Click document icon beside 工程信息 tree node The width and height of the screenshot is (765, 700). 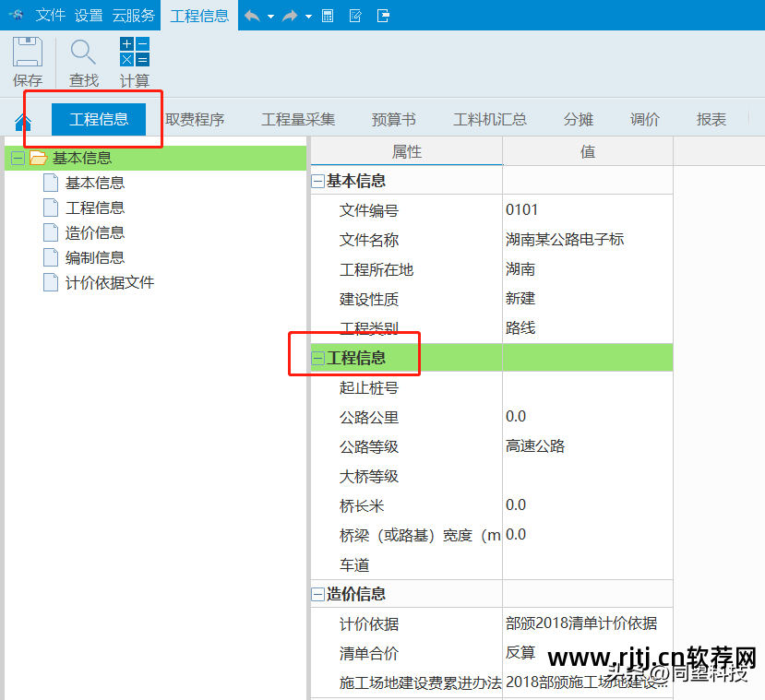[51, 208]
